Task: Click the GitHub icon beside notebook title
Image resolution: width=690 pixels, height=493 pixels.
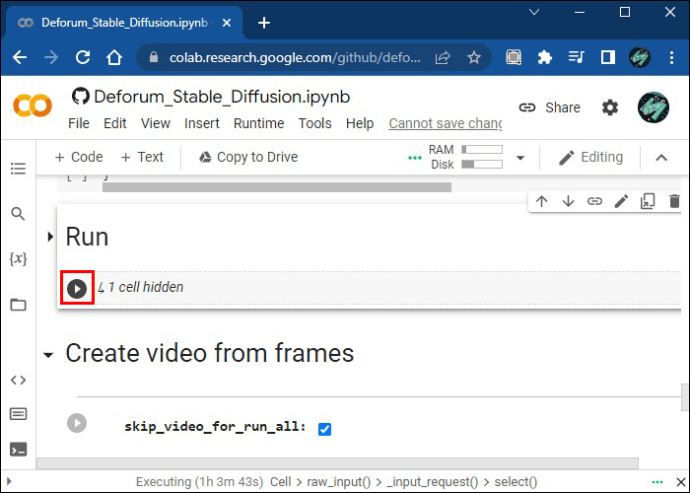Action: 81,96
